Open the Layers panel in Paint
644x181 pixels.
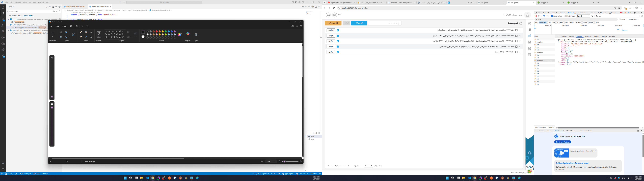196,35
